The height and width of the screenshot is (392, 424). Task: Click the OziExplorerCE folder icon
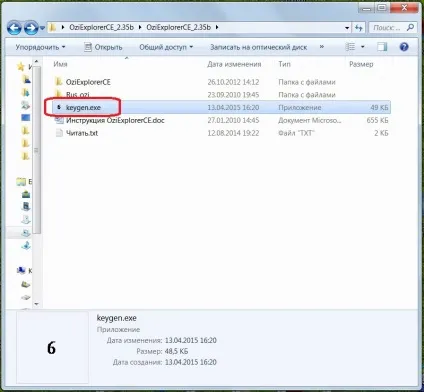coord(59,82)
